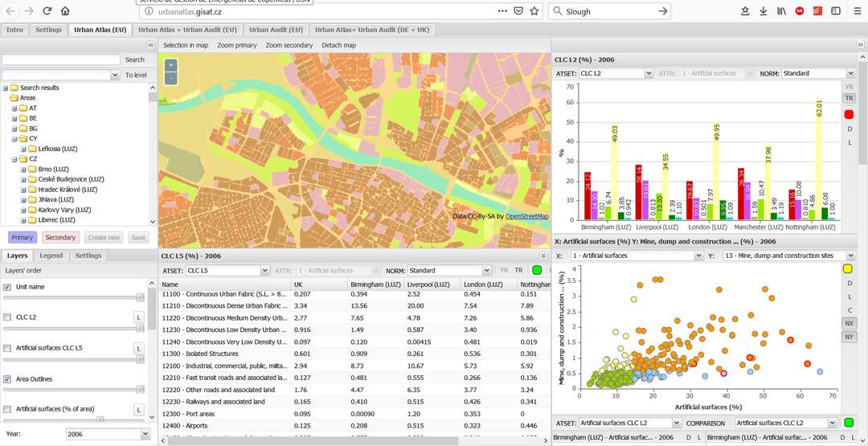Click the Secondary selection button

tap(61, 237)
